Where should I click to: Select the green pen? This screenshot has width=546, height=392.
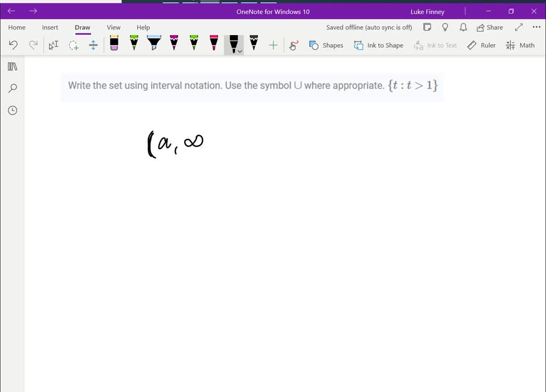(134, 45)
